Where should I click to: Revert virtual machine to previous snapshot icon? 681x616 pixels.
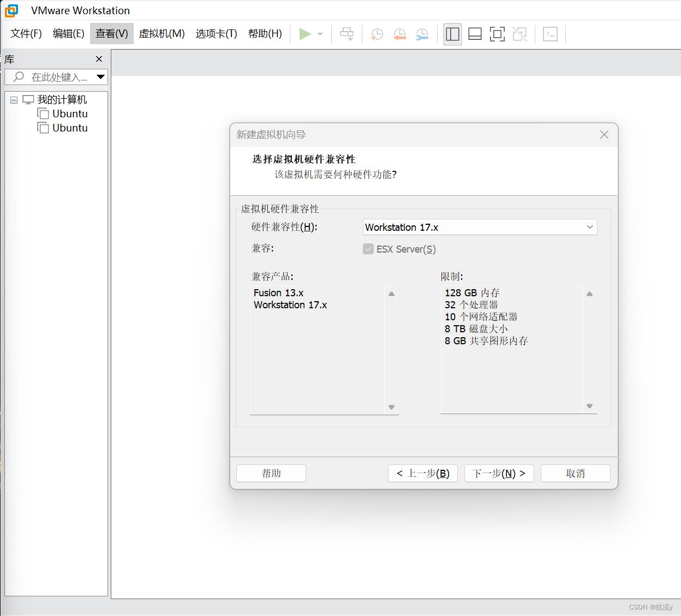tap(399, 34)
